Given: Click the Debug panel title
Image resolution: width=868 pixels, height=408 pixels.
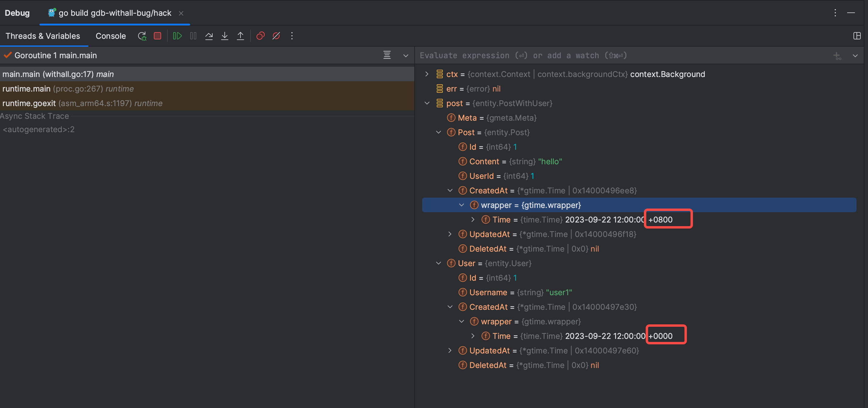Looking at the screenshot, I should click(x=17, y=13).
